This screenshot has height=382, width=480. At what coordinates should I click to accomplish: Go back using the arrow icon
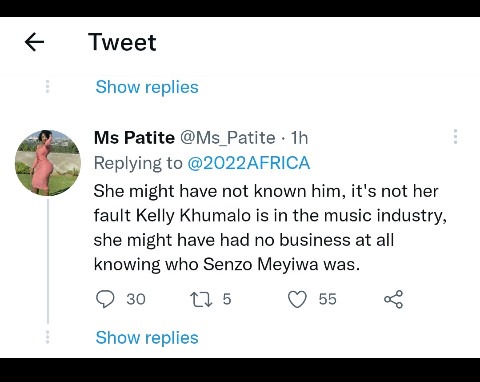[x=34, y=42]
